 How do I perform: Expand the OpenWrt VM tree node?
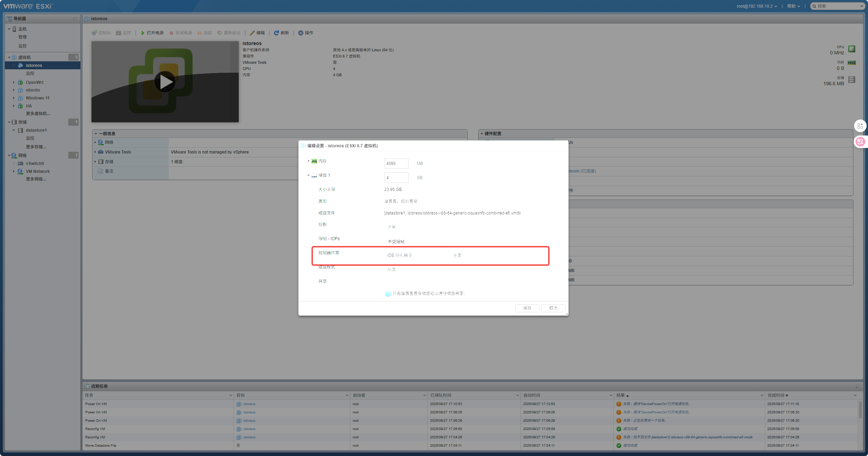point(14,82)
